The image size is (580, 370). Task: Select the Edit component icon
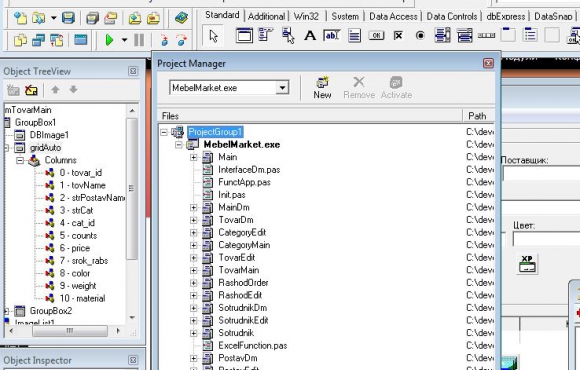tap(332, 36)
